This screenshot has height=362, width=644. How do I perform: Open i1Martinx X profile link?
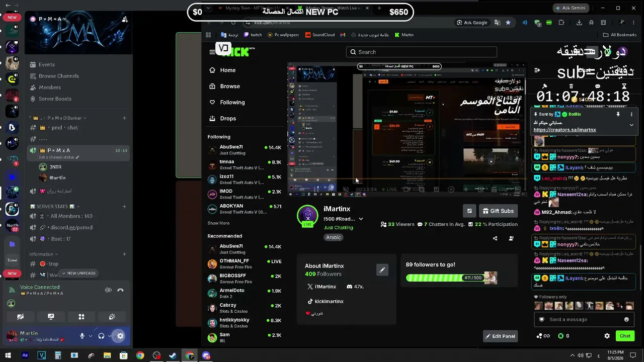click(x=321, y=287)
